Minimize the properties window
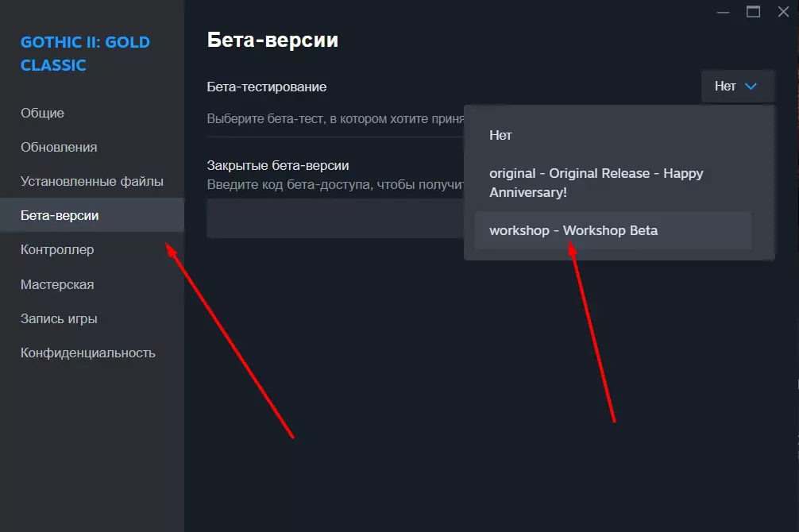 723,12
